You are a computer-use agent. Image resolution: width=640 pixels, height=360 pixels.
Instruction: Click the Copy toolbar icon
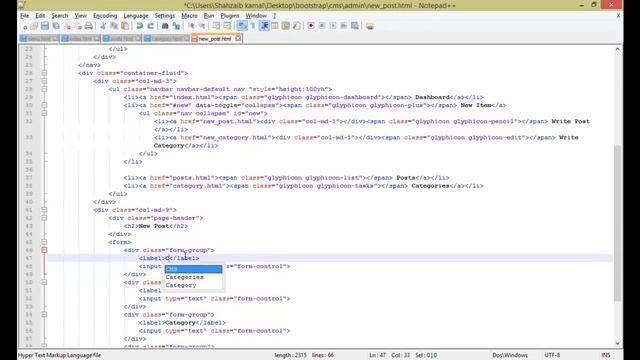coord(114,26)
